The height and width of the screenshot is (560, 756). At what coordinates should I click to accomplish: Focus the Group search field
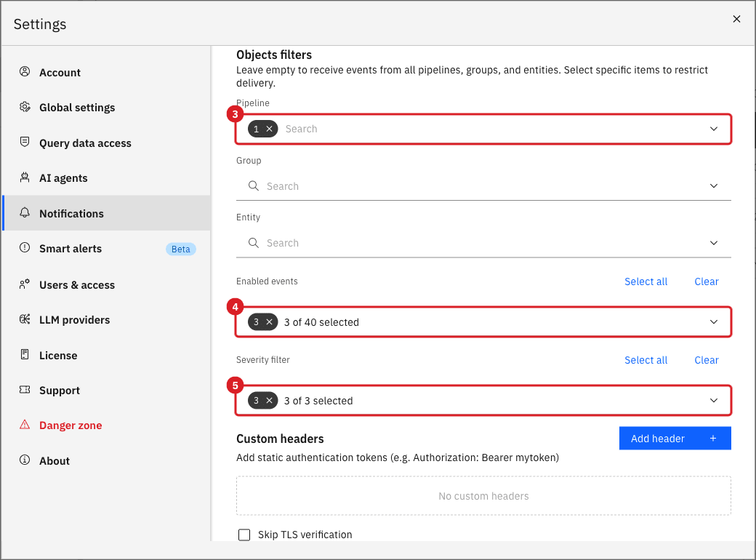483,185
